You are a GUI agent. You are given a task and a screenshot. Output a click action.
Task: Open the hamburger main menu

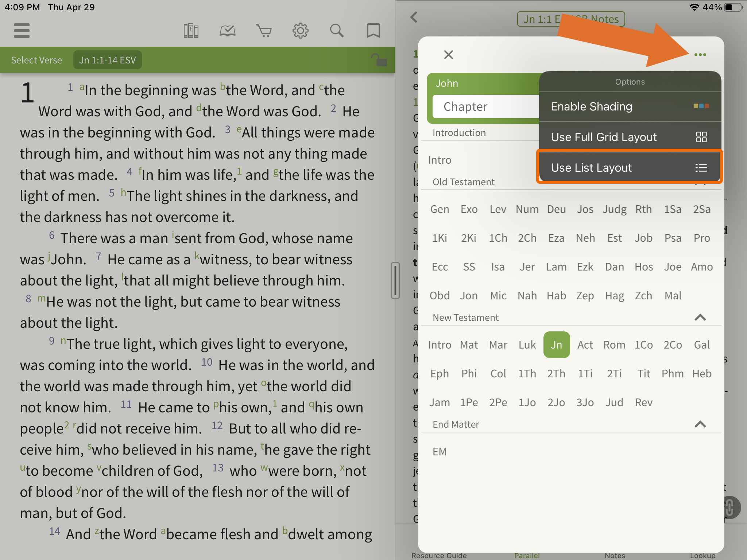click(22, 31)
